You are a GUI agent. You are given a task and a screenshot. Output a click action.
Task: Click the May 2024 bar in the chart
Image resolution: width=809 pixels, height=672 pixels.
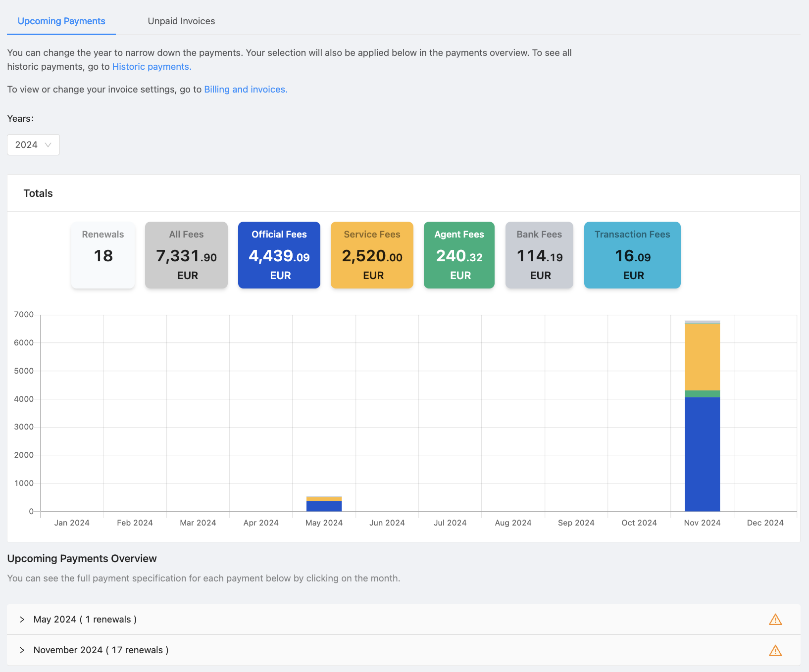coord(324,504)
